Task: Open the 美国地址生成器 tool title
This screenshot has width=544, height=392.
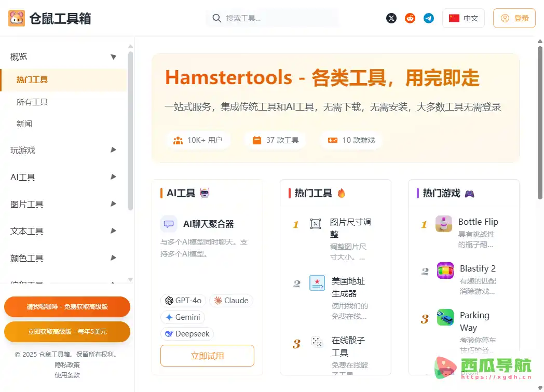Action: click(348, 287)
